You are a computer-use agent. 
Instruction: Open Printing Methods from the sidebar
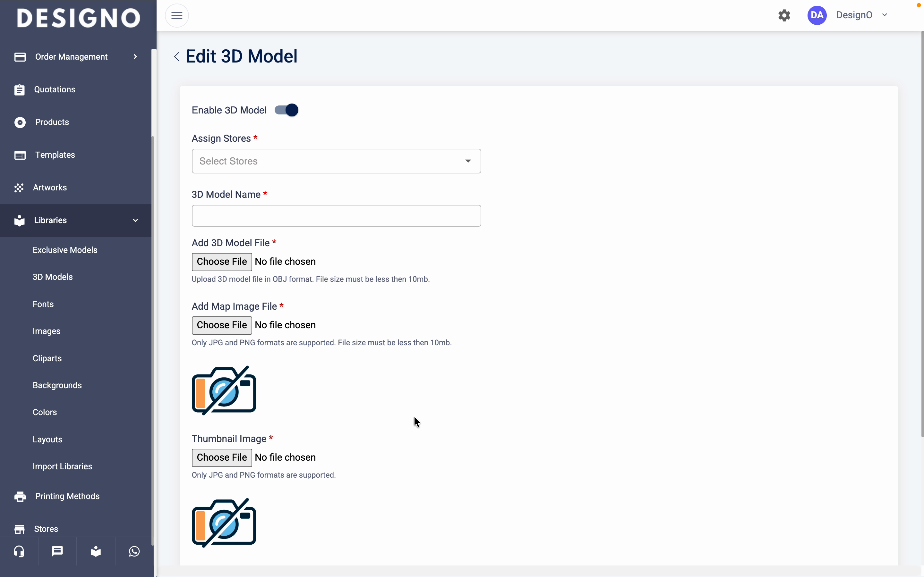[67, 496]
